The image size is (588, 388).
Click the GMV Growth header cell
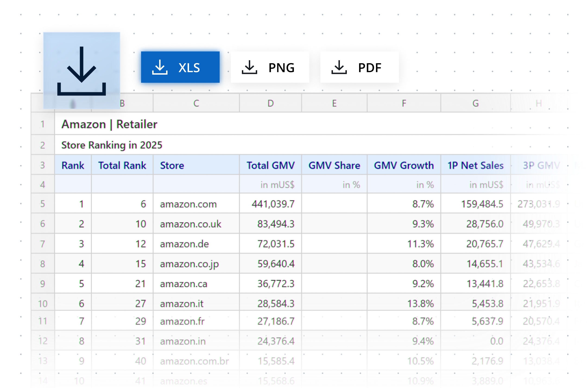click(x=404, y=165)
